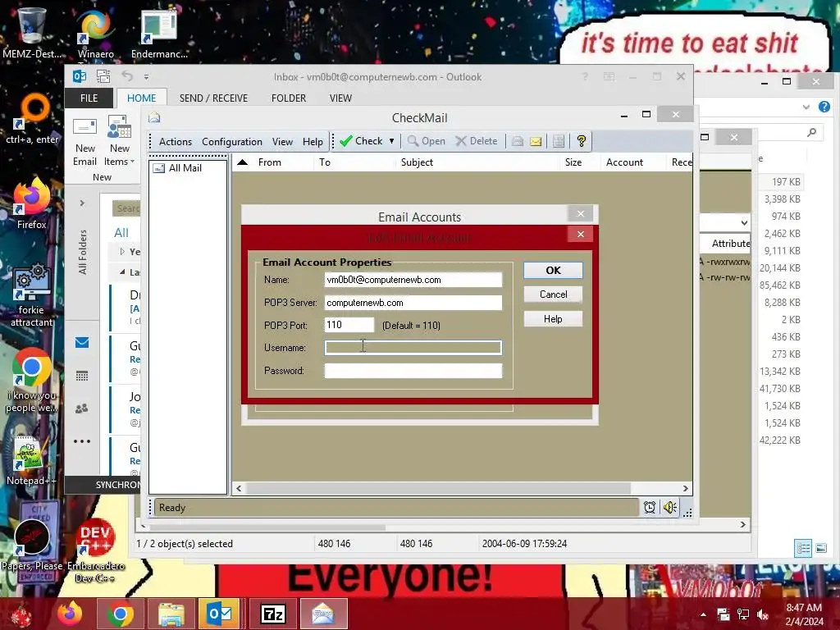The height and width of the screenshot is (630, 840).
Task: Sort by the Account column header
Action: pyautogui.click(x=624, y=162)
